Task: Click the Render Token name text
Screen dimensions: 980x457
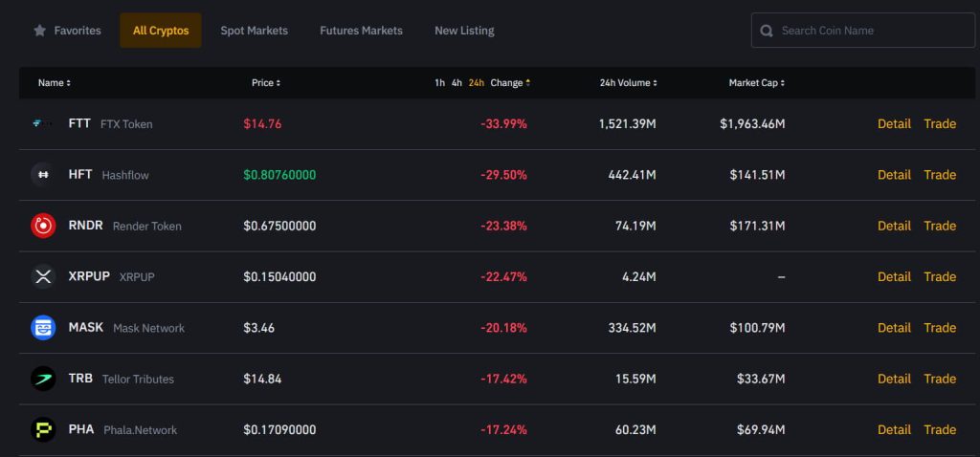Action: (x=146, y=226)
